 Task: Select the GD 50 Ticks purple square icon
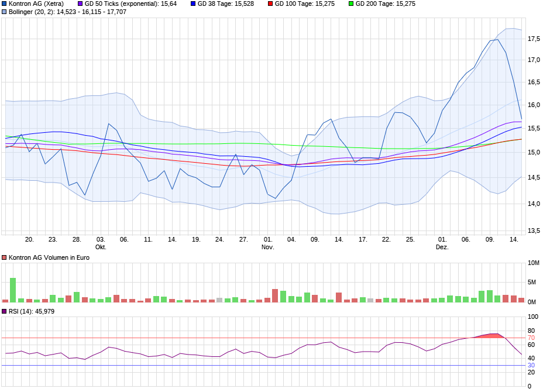[80, 5]
